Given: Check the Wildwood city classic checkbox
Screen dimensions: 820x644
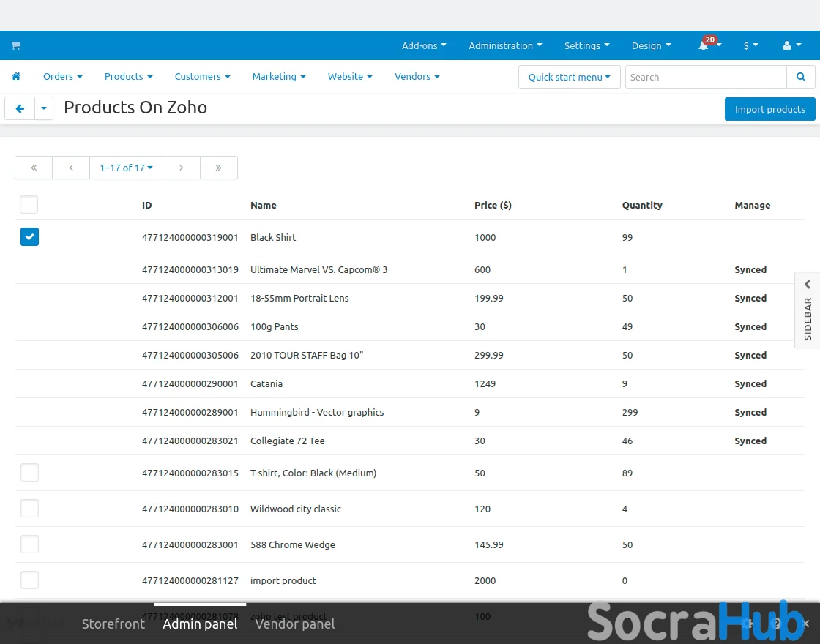Looking at the screenshot, I should point(29,509).
